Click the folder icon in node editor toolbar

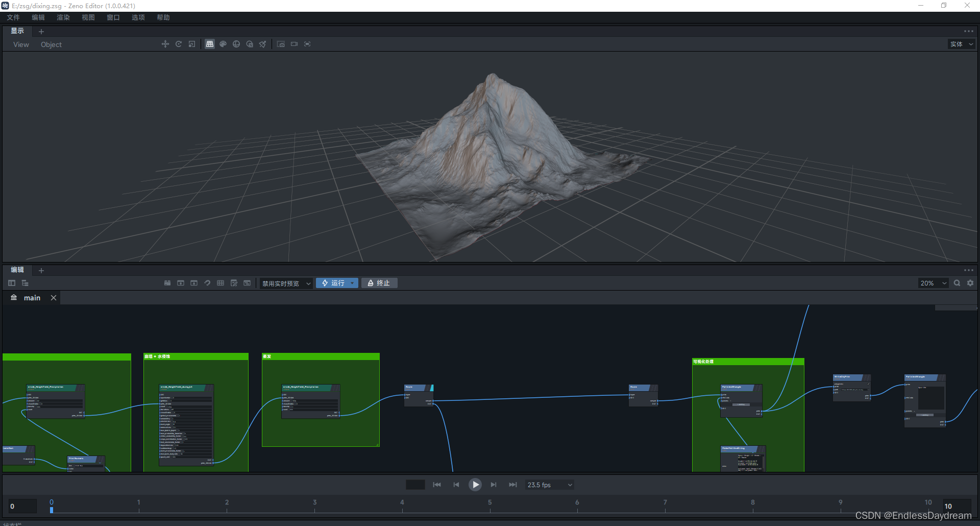point(167,283)
